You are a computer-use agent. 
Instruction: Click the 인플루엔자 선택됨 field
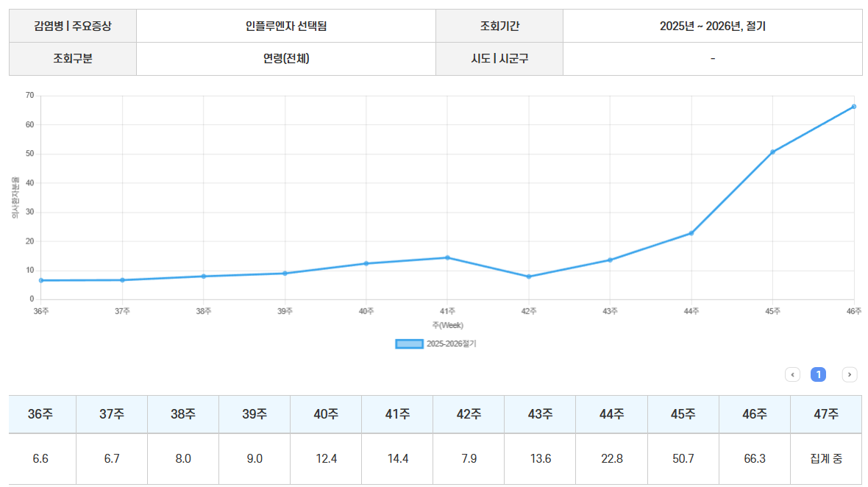(286, 26)
